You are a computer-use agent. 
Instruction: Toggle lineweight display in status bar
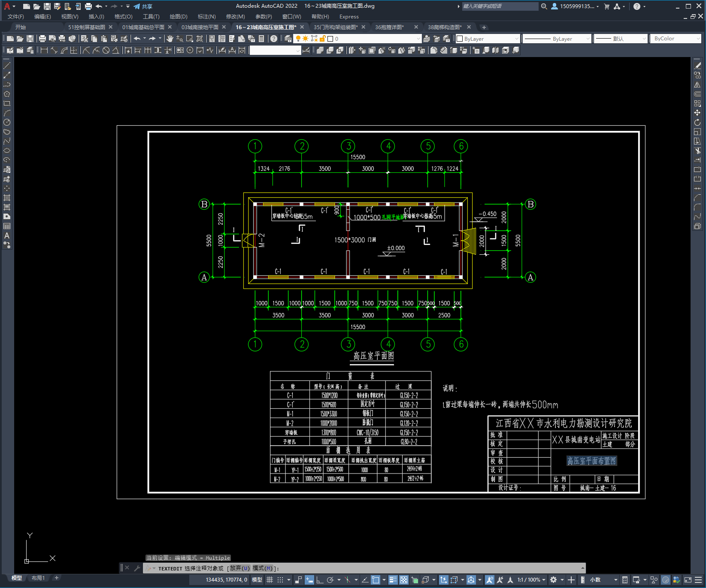393,580
